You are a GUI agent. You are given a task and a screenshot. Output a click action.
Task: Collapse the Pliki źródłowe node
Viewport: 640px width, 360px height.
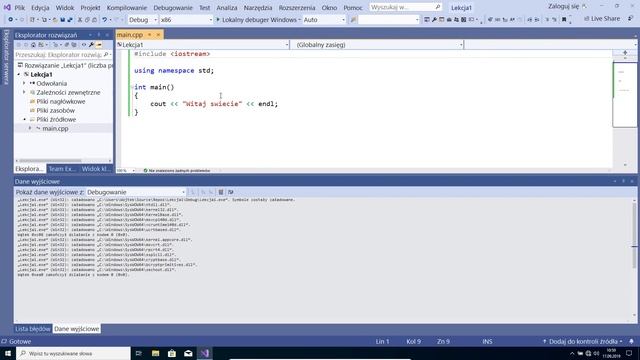pos(24,119)
